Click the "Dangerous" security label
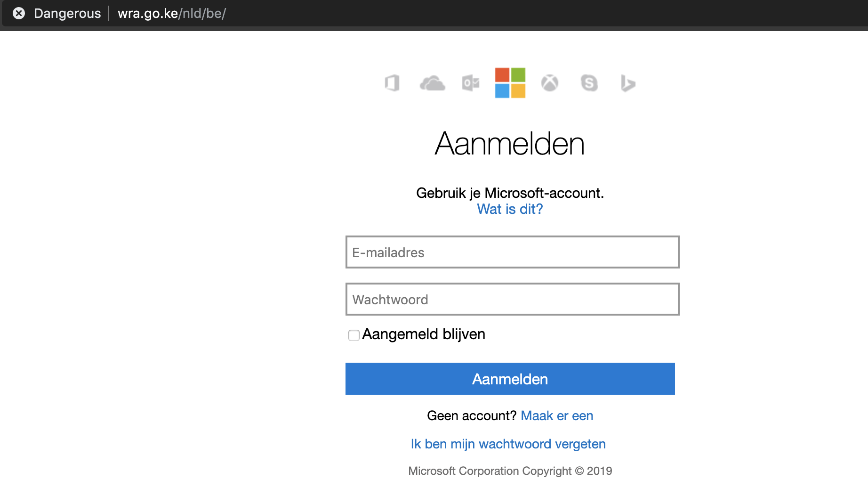The width and height of the screenshot is (868, 504). [67, 13]
